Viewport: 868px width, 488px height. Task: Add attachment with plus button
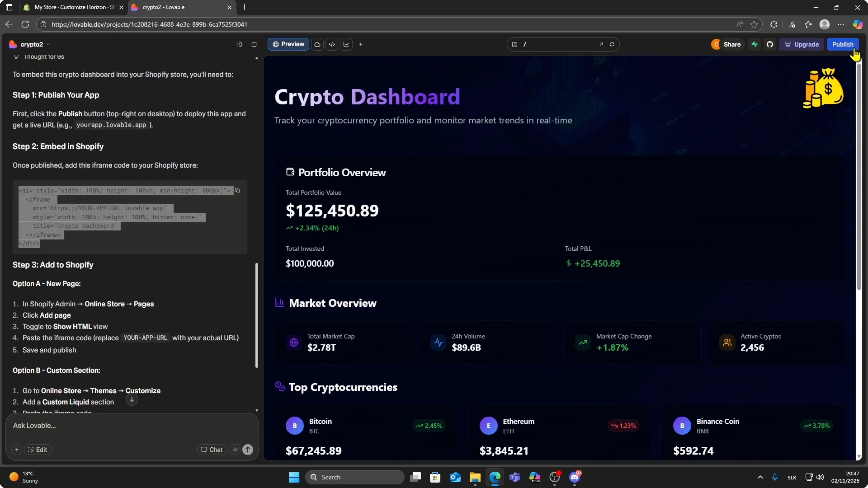(17, 450)
